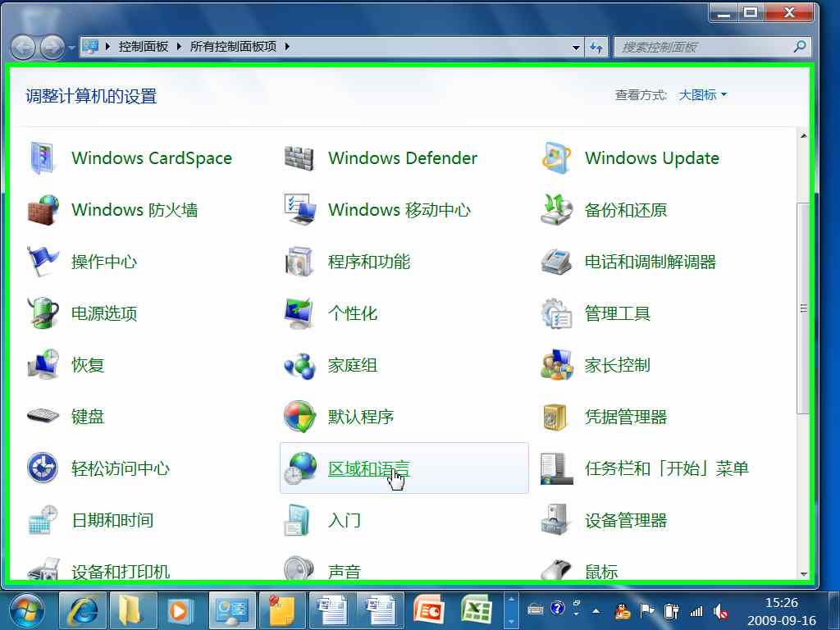The height and width of the screenshot is (630, 840).
Task: Expand arrow before 控制面板 breadcrumb
Action: 107,47
